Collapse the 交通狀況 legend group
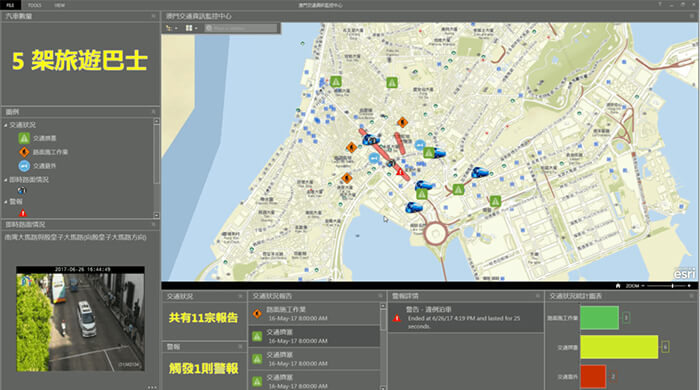 (x=6, y=125)
